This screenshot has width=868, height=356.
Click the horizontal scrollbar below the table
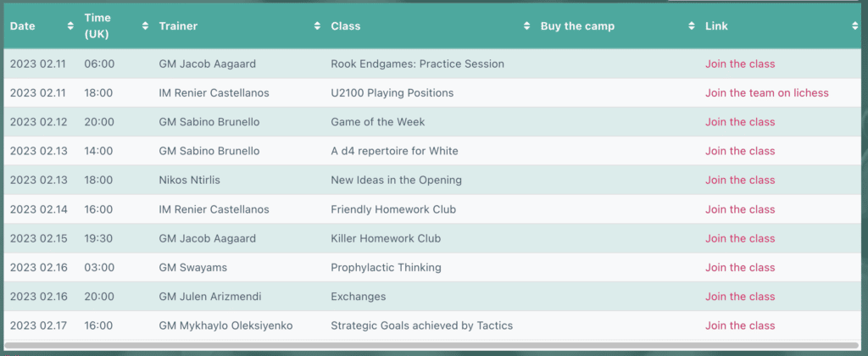[x=432, y=345]
